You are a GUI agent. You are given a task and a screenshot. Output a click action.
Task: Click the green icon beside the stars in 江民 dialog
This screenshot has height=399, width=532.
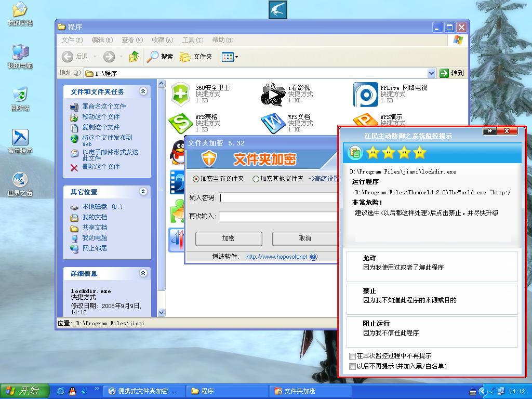355,153
